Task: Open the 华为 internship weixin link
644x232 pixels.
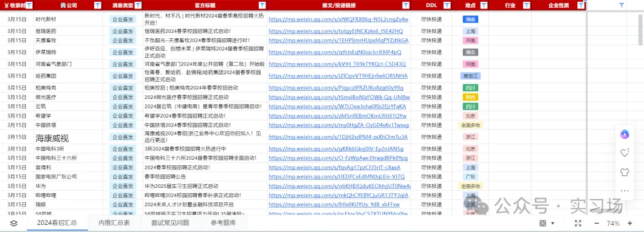Action: [340, 186]
